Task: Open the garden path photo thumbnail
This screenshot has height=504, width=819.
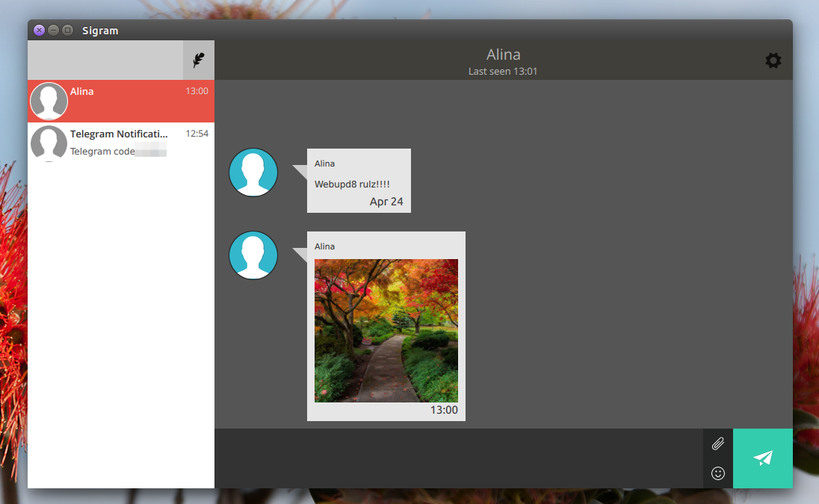Action: (386, 331)
